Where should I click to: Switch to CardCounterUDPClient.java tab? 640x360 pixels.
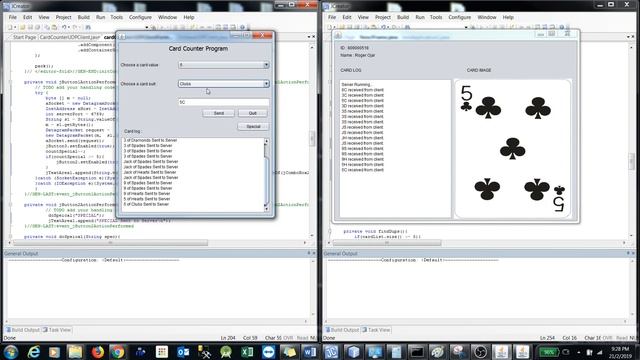69,37
